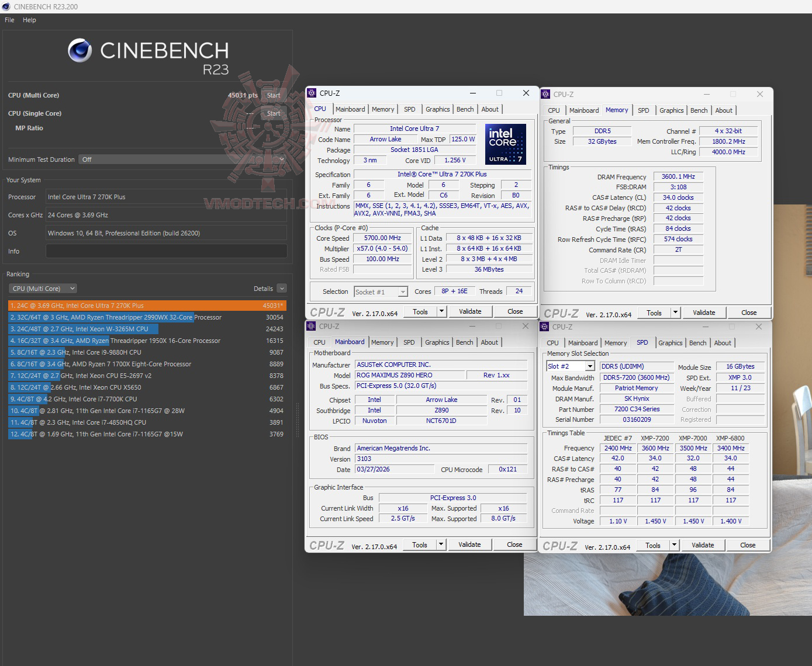Open Tools dropdown arrow in the CPU-Z window showing the CPU tab
812x666 pixels.
[442, 312]
